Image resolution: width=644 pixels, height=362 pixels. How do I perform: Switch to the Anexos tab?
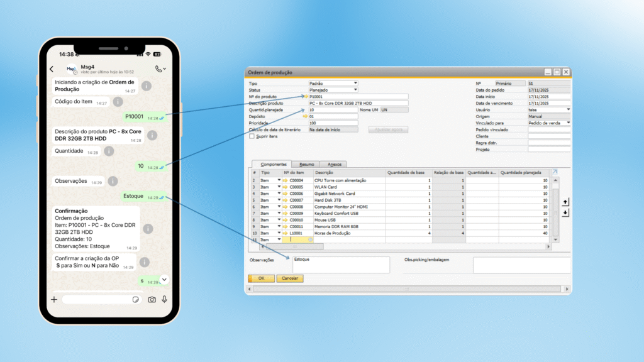click(x=334, y=164)
